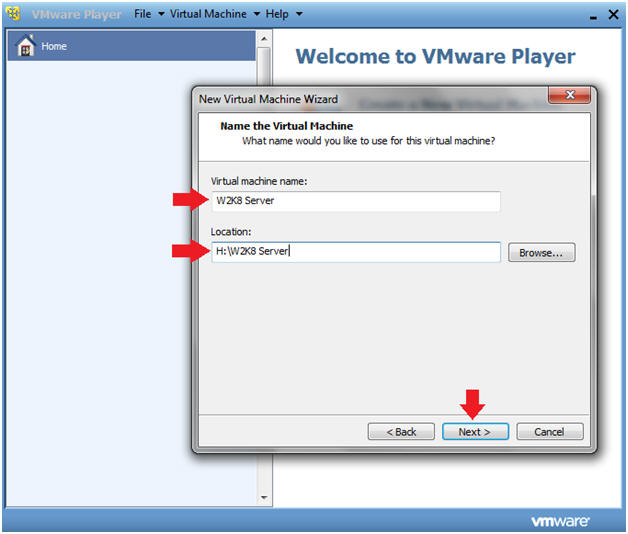Open the Help menu
This screenshot has height=534, width=628.
277,14
